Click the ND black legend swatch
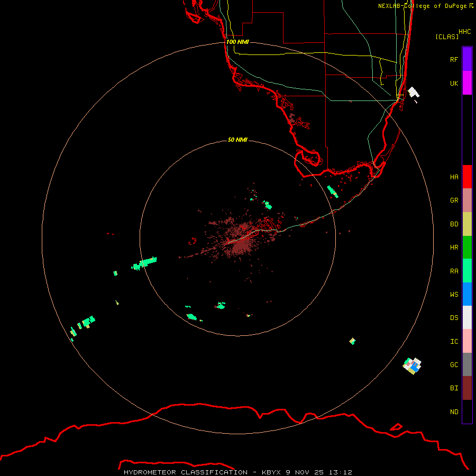Viewport: 476px width, 476px height. pos(467,411)
